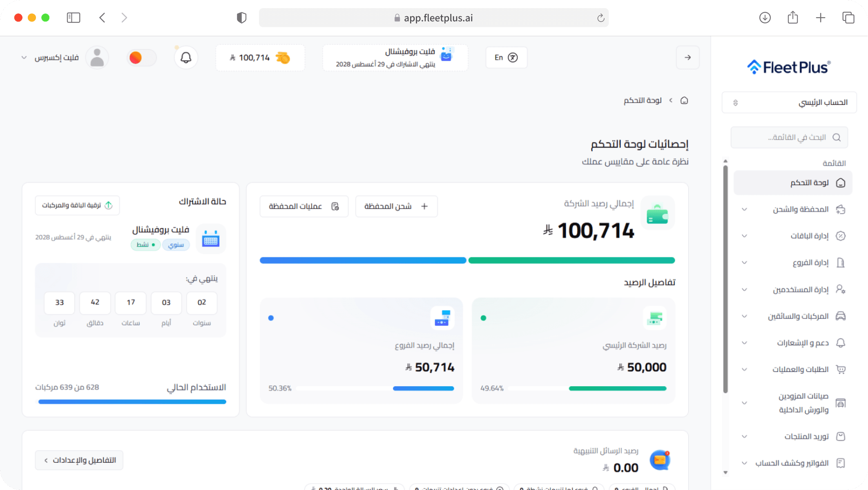Click the لوحة التحكم breadcrumb text
Image resolution: width=868 pixels, height=490 pixels.
(x=643, y=100)
